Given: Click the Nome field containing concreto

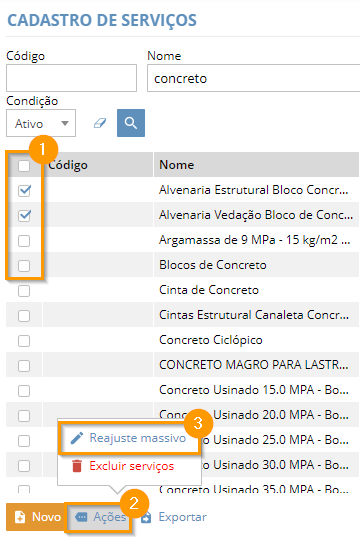Looking at the screenshot, I should [x=253, y=78].
